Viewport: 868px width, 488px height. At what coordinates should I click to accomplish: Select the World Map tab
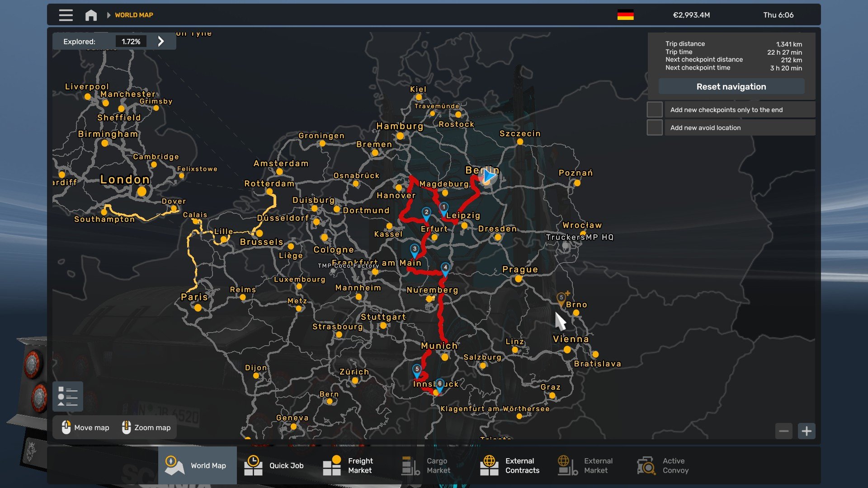coord(197,465)
